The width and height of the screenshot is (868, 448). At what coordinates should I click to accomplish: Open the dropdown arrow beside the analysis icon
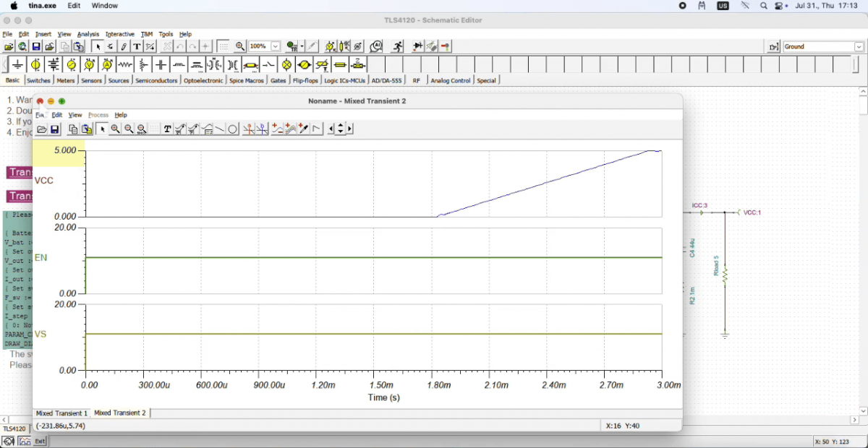click(x=302, y=46)
